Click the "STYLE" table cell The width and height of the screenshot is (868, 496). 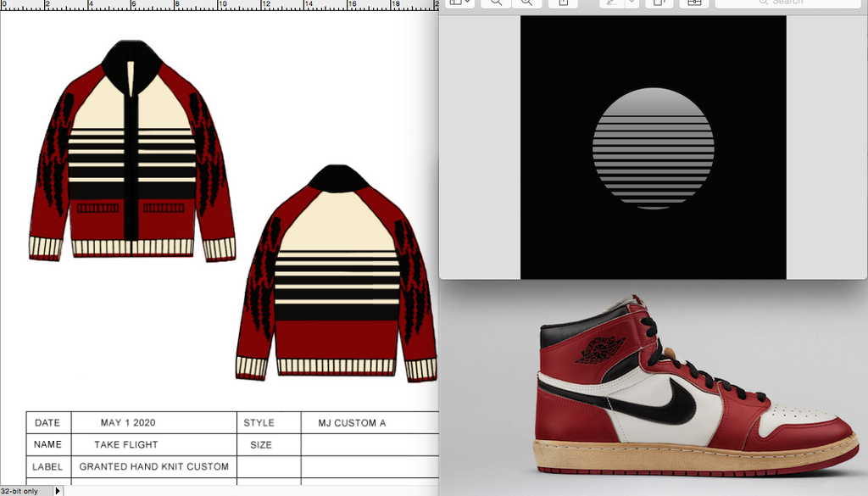[269, 423]
